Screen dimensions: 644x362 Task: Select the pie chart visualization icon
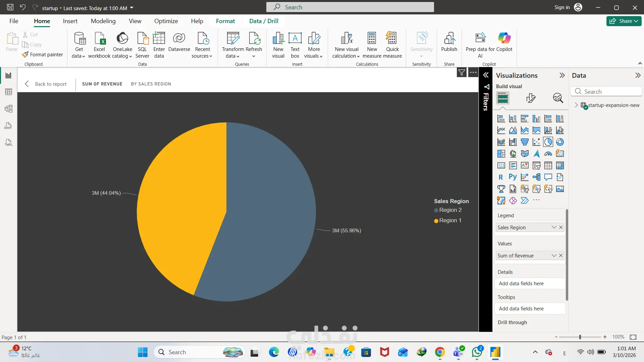(x=548, y=142)
